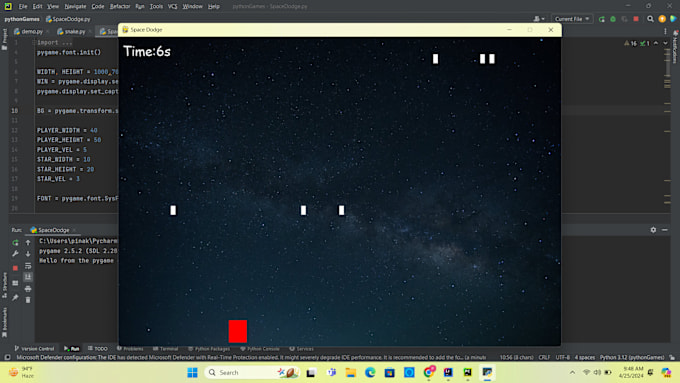The width and height of the screenshot is (680, 383).
Task: Restore layout icon in Run panel
Action: [15, 283]
